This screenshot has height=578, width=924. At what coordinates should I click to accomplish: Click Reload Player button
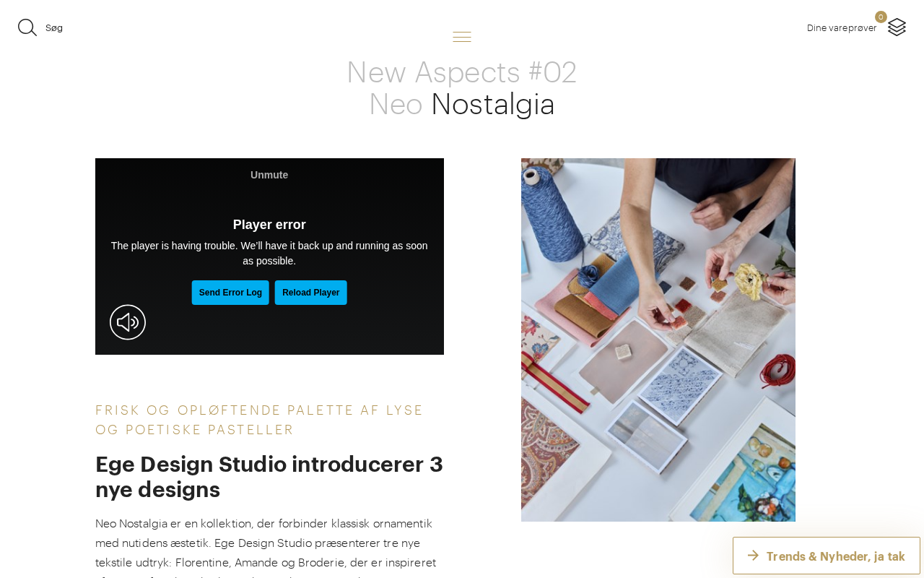point(310,293)
